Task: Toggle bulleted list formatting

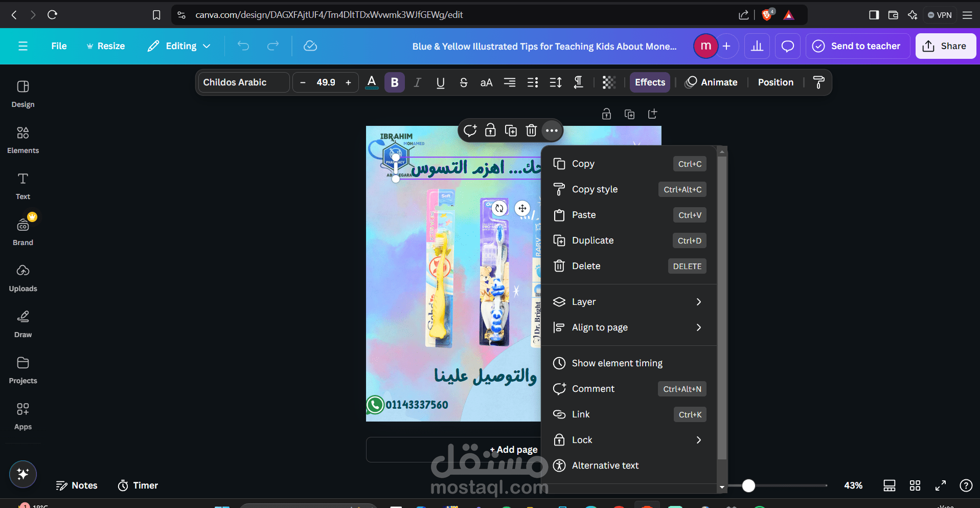Action: pos(533,82)
